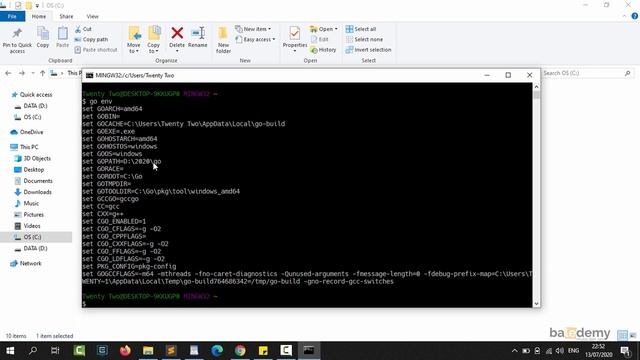Click Paste shortcut in ribbon
Image resolution: width=640 pixels, height=360 pixels.
click(96, 50)
